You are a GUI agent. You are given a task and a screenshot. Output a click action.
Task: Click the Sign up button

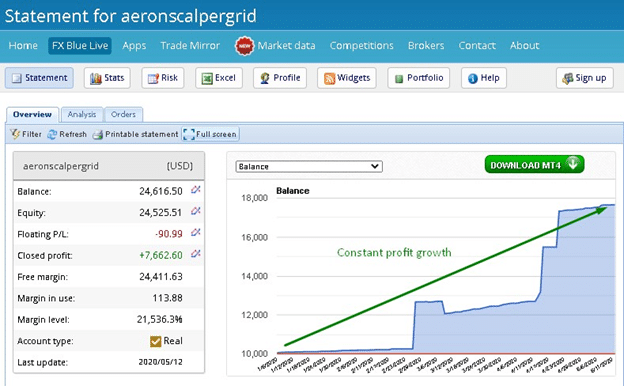point(585,78)
